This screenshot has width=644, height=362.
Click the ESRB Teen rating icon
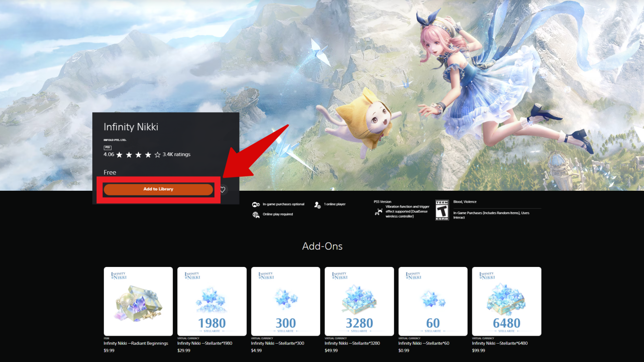pos(442,210)
